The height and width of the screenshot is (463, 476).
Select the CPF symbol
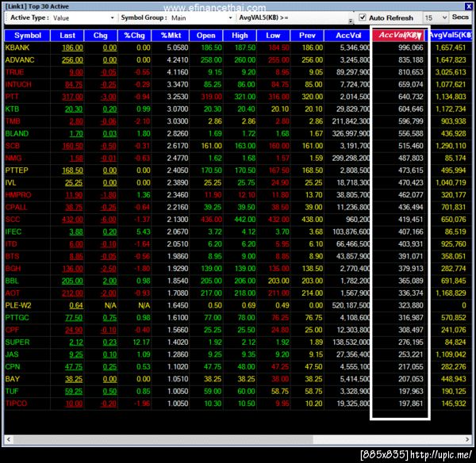pyautogui.click(x=12, y=330)
